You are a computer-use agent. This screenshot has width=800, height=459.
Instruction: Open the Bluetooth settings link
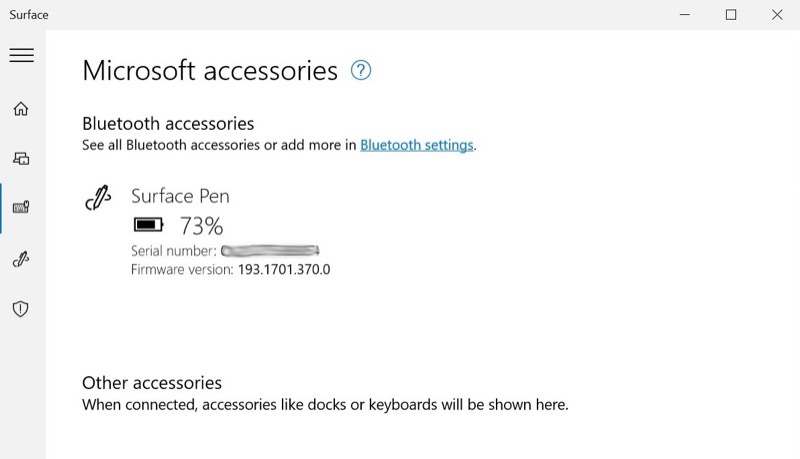417,145
